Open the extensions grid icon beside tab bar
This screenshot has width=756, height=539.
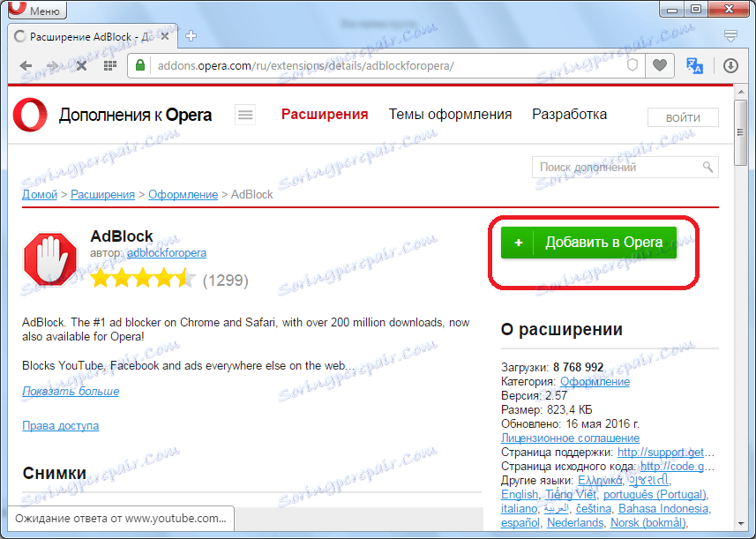tap(109, 65)
